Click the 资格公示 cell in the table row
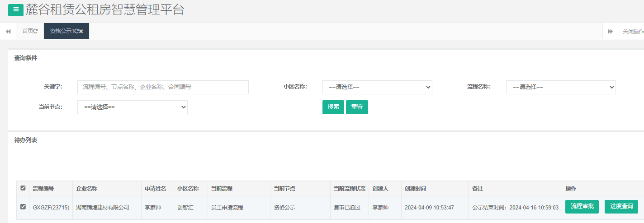This screenshot has height=223, width=644. tap(284, 208)
